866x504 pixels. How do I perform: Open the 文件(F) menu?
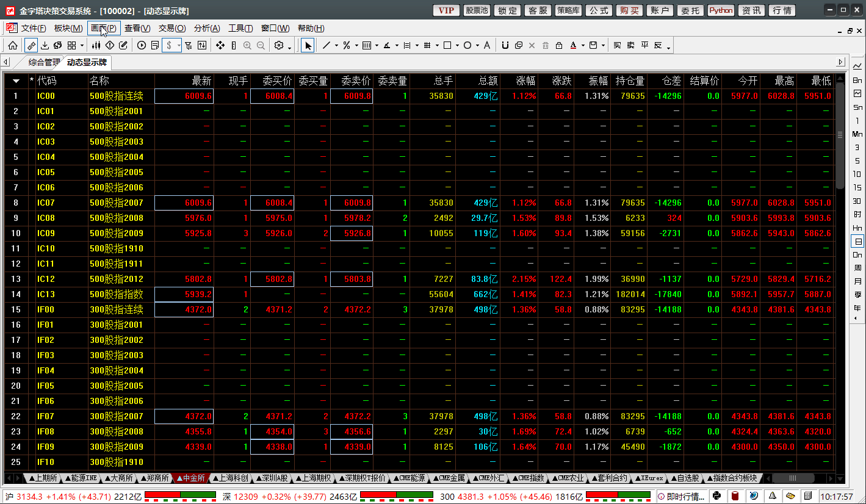tap(33, 28)
